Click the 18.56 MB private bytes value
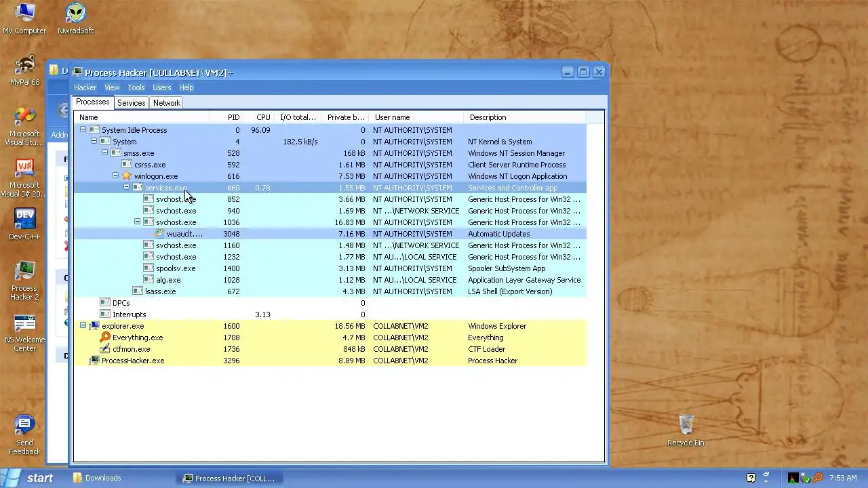868x488 pixels. point(349,326)
